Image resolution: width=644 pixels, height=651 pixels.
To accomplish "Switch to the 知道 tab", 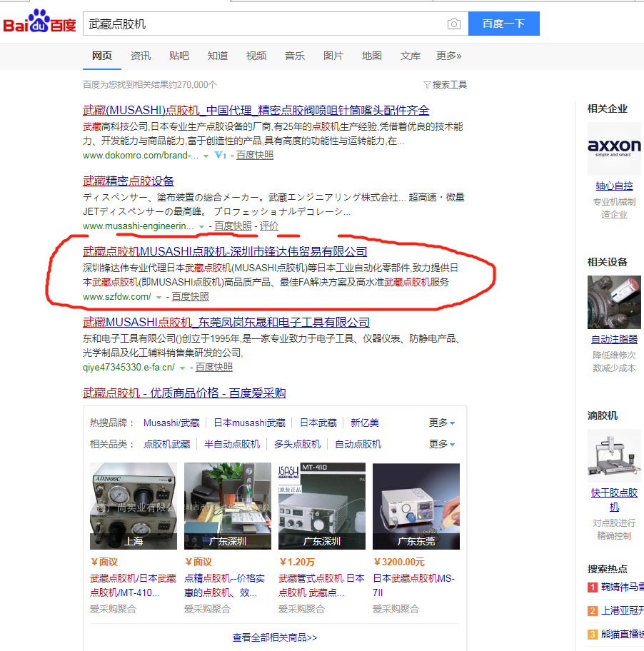I will coord(218,56).
